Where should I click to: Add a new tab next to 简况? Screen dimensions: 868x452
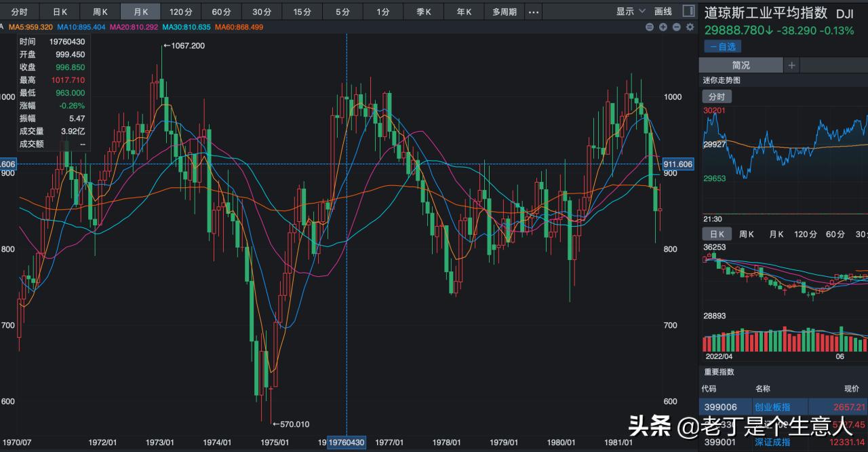[791, 65]
